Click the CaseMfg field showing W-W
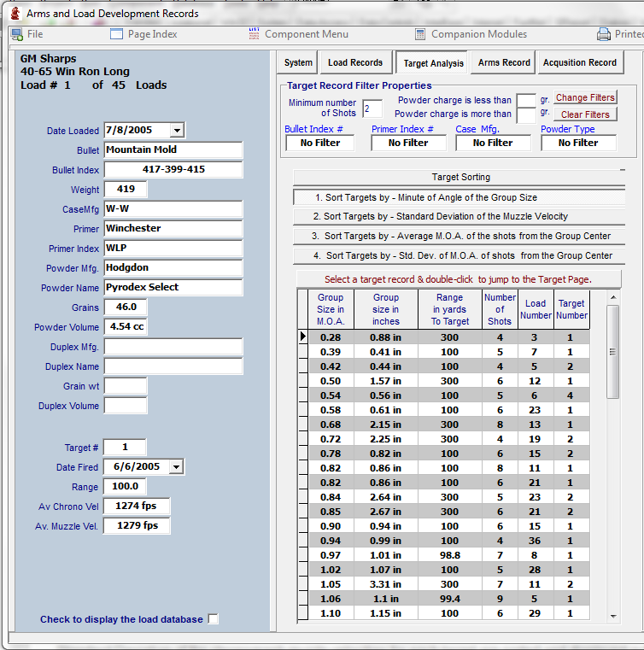 pos(173,208)
